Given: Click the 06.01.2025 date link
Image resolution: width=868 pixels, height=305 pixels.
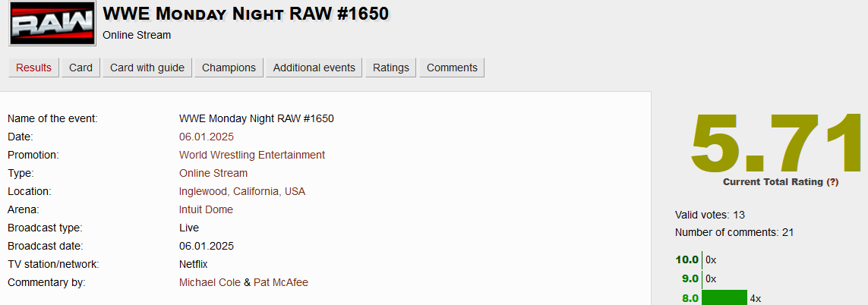Looking at the screenshot, I should point(207,137).
